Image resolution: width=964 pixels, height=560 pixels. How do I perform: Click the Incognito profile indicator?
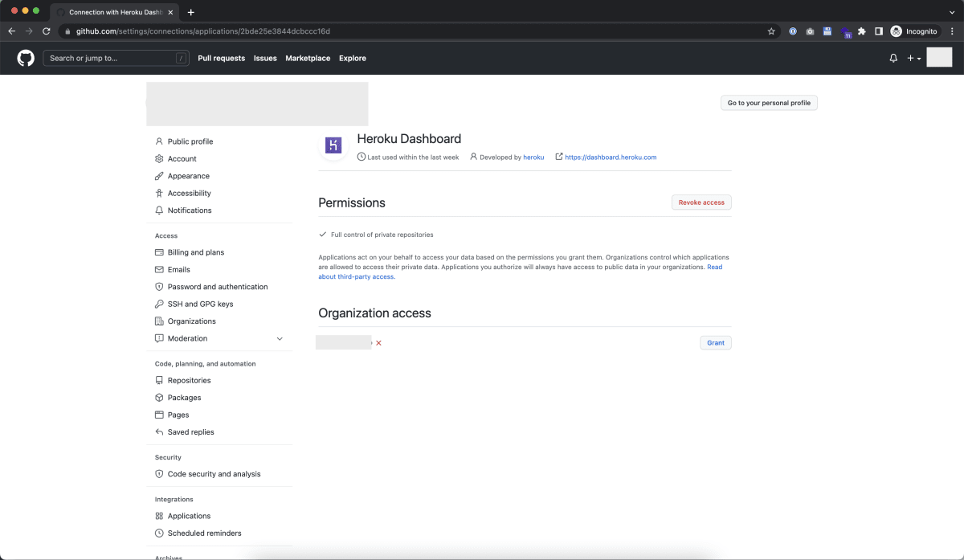(x=914, y=31)
